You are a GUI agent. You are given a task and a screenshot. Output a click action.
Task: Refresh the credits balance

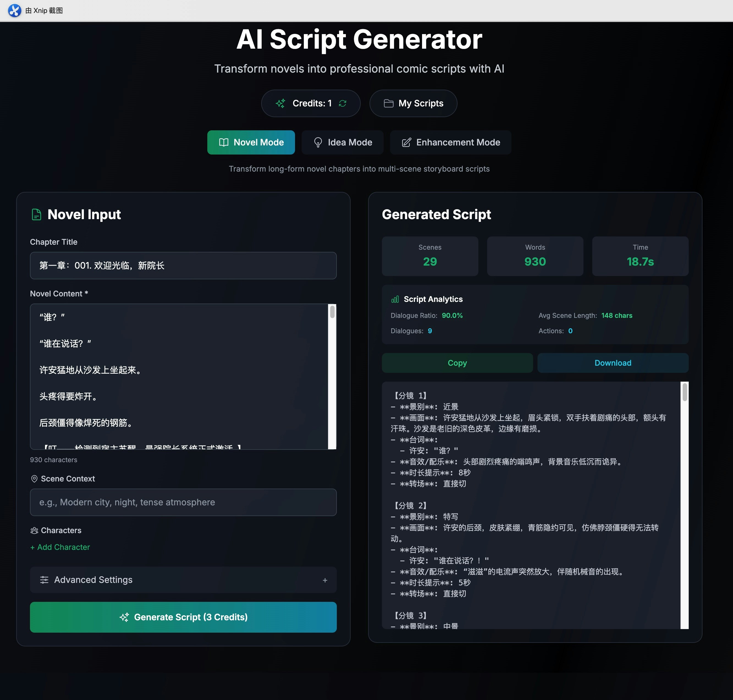[343, 103]
